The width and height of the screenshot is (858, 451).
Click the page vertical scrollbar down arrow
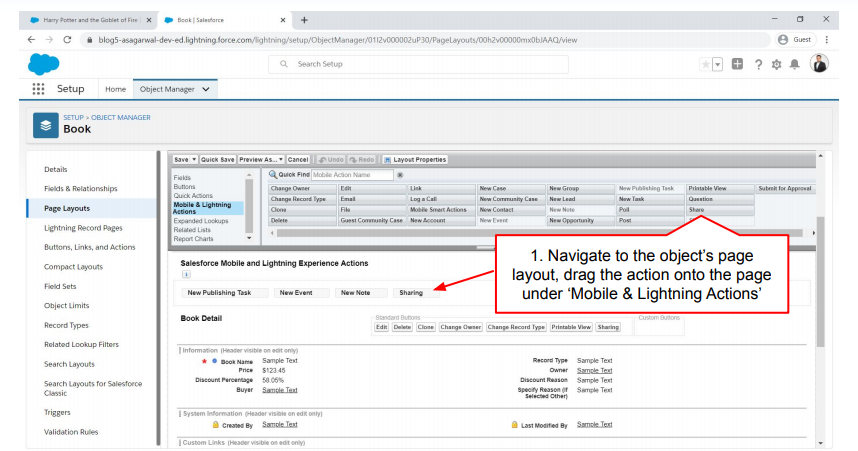(820, 444)
